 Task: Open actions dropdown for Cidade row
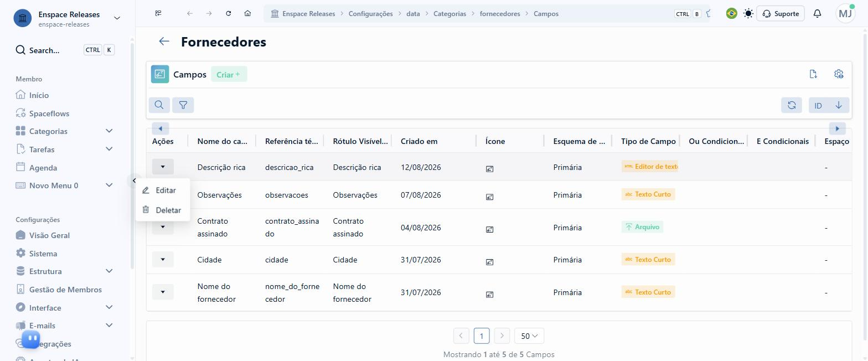(163, 259)
